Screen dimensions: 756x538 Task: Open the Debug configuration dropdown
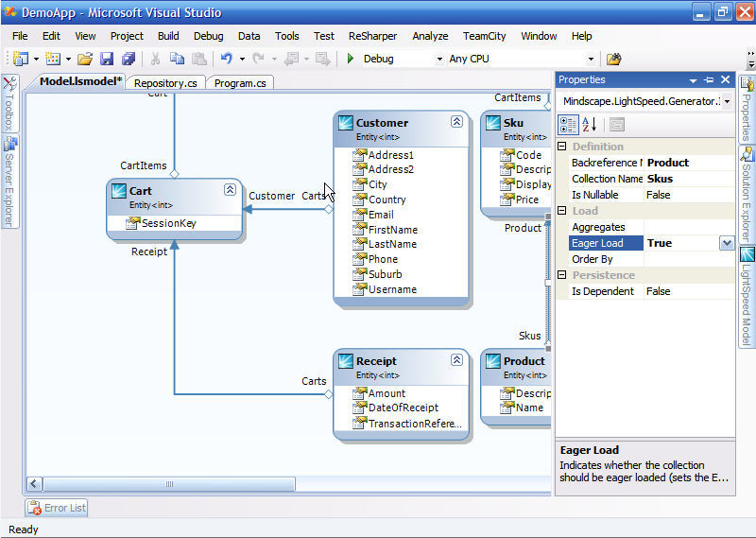[439, 60]
